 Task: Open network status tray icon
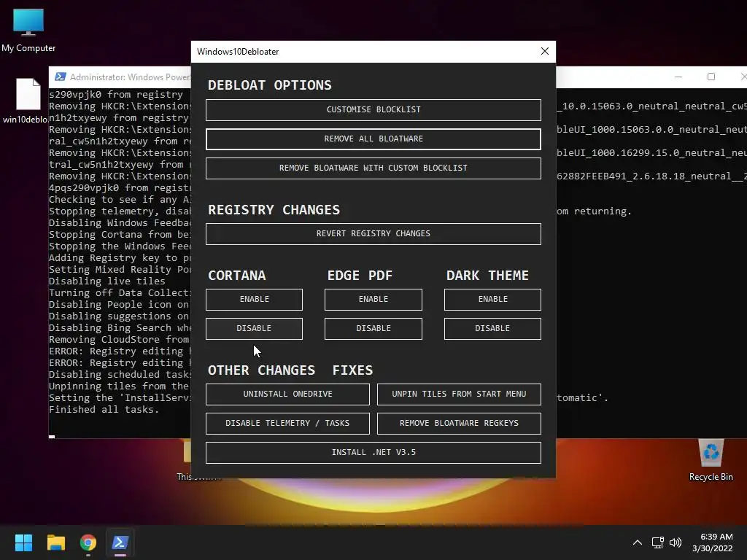(x=658, y=542)
